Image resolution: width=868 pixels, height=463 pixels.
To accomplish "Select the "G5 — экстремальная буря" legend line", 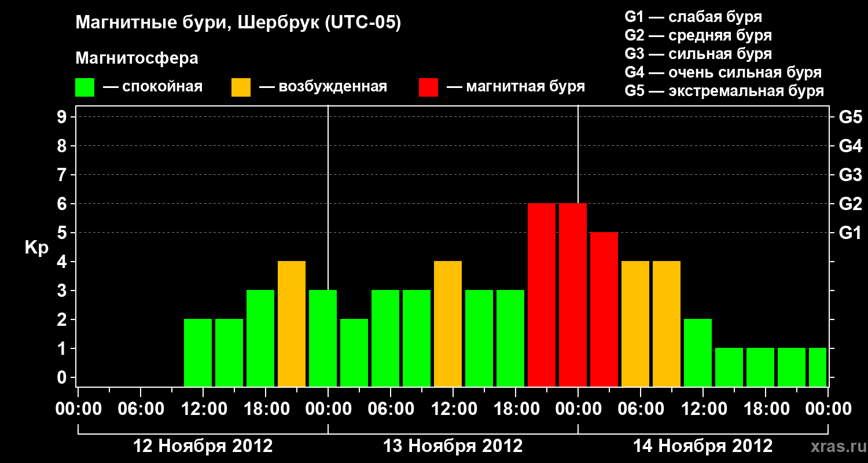I will (x=724, y=91).
